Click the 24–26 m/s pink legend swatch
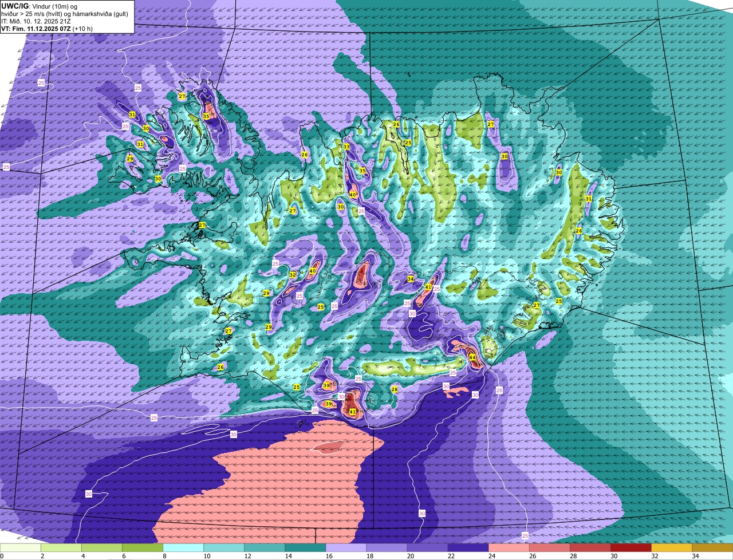The height and width of the screenshot is (560, 733). pos(509,547)
